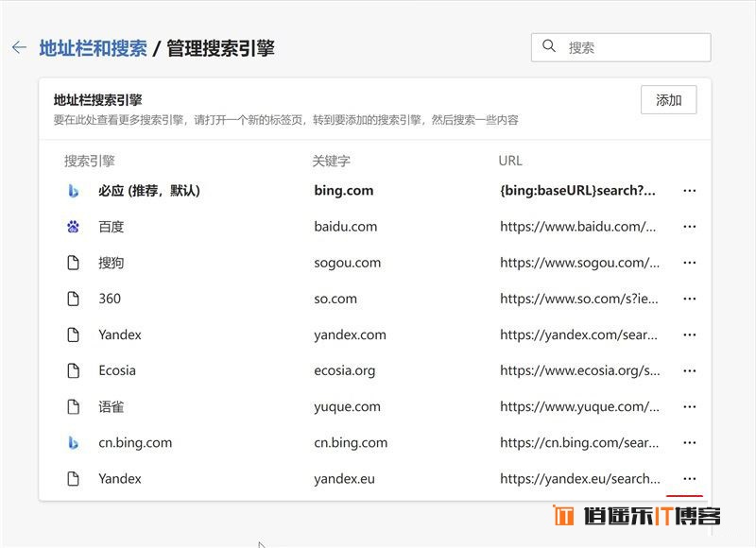The height and width of the screenshot is (548, 756).
Task: Select the 关键字 column header
Action: coord(332,161)
